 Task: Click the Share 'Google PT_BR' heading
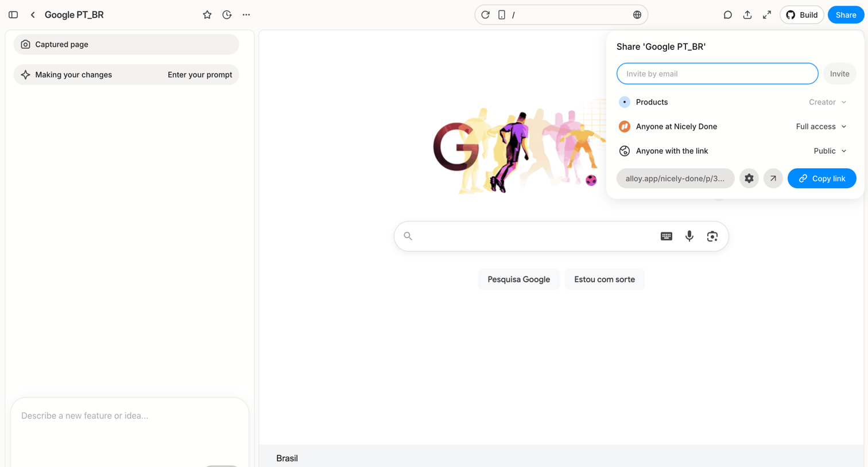click(661, 46)
